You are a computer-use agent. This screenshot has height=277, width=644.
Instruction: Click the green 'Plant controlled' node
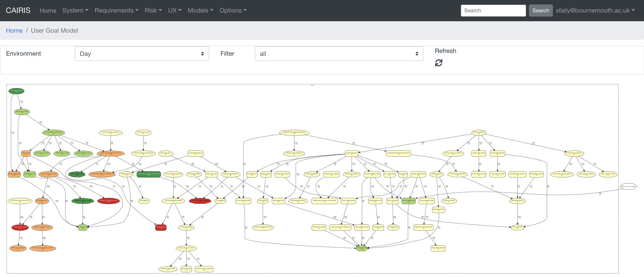362,248
